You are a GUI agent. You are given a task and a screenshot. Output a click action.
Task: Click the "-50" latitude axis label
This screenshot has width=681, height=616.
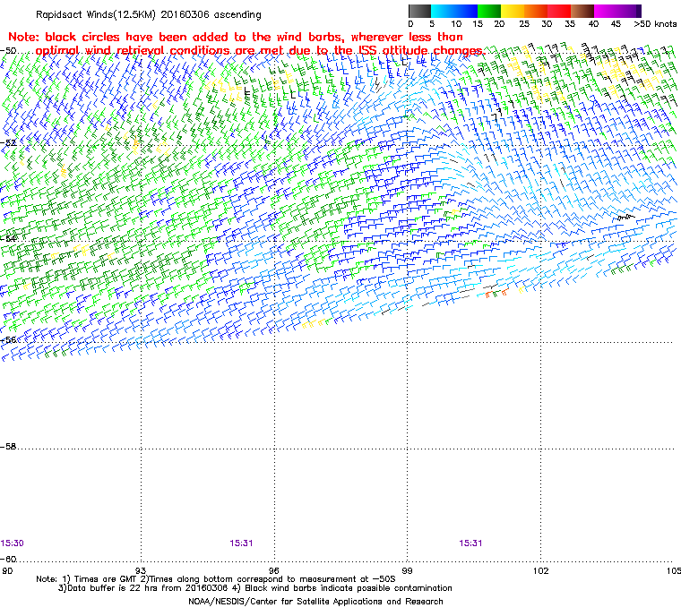tap(8, 51)
